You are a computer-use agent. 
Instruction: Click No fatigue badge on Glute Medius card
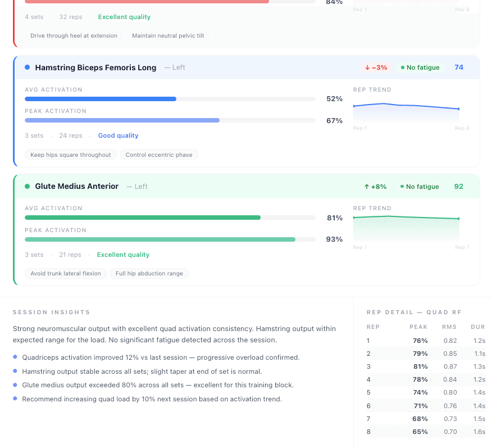point(420,187)
